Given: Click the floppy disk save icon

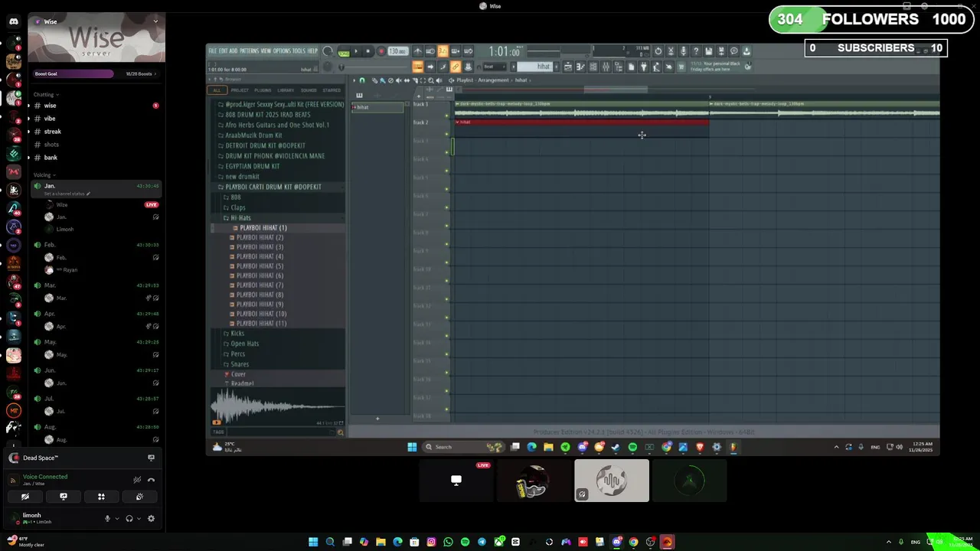Looking at the screenshot, I should (x=708, y=51).
